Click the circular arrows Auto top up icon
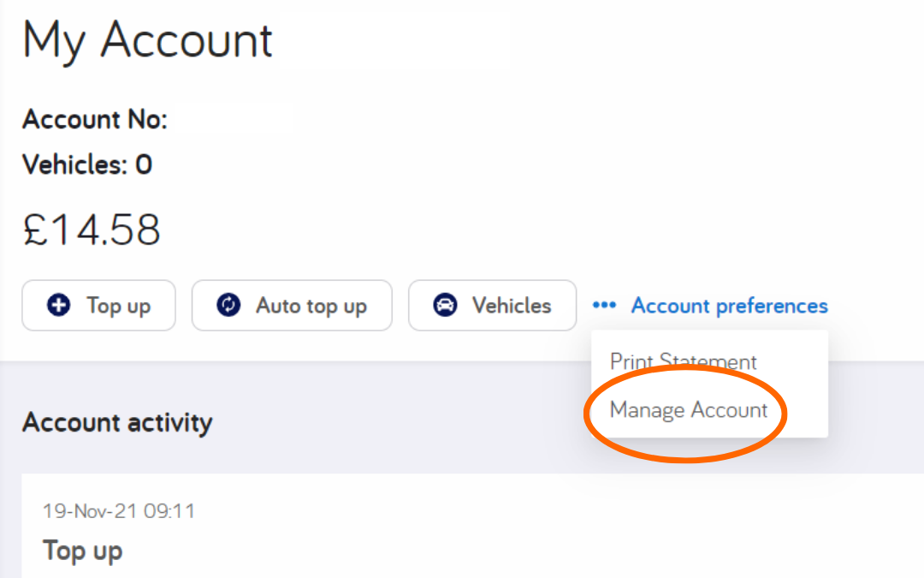Viewport: 924px width, 578px height. [x=228, y=306]
